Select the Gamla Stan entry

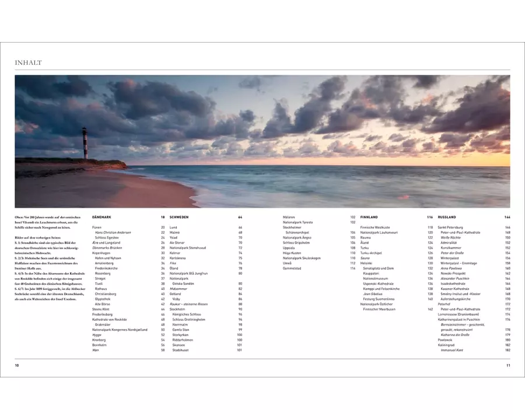tap(180, 330)
